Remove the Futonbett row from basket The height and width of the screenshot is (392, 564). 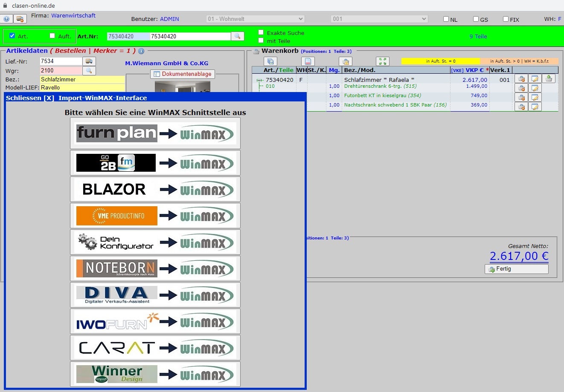(x=521, y=97)
